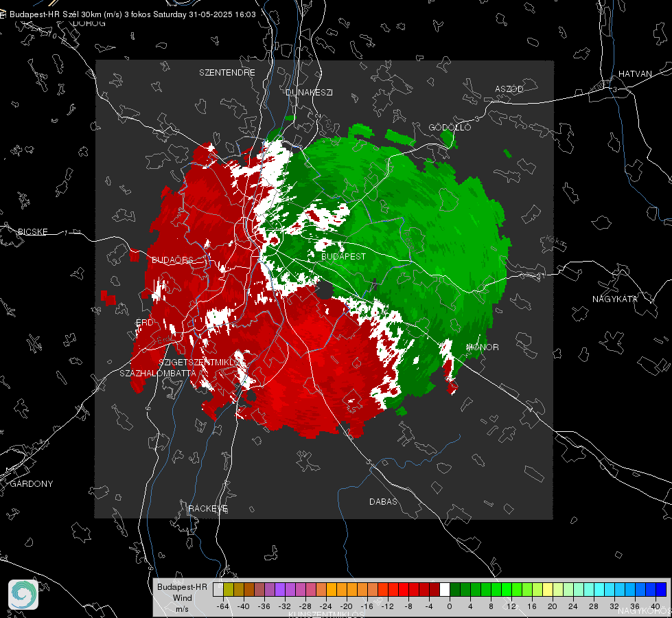This screenshot has width=672, height=618.
Task: Click the m/s unit label
Action: tap(182, 608)
